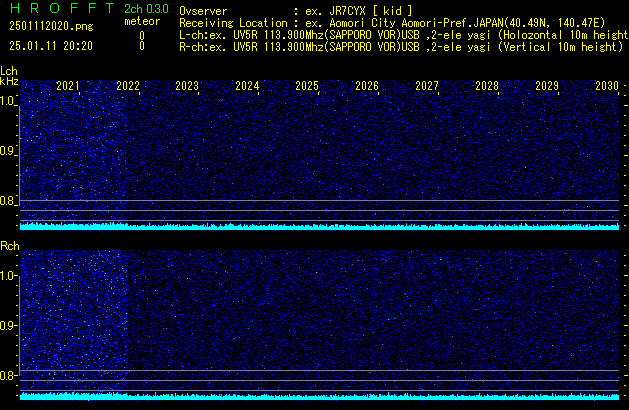This screenshot has width=629, height=410.
Task: Click the Lch 0.8 kHz axis label
Action: coord(7,201)
